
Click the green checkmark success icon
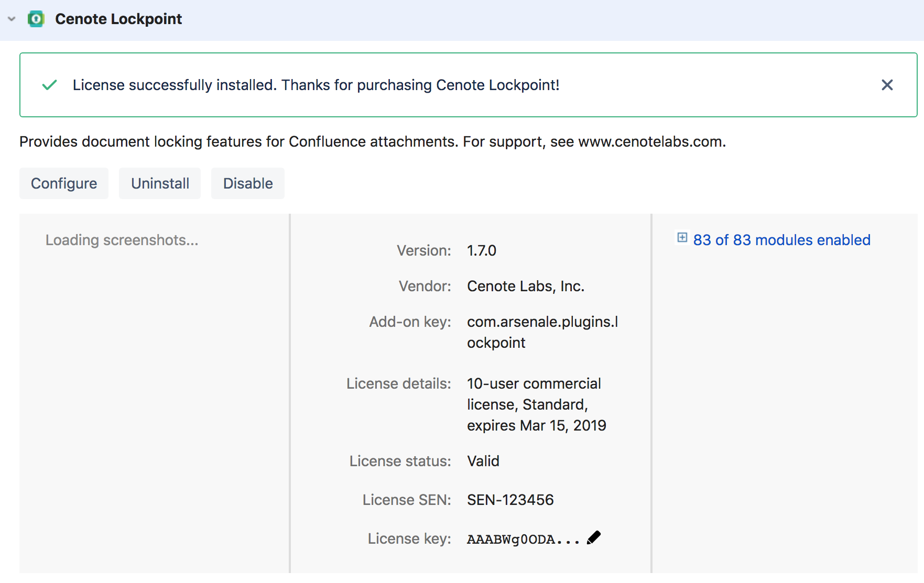(49, 85)
